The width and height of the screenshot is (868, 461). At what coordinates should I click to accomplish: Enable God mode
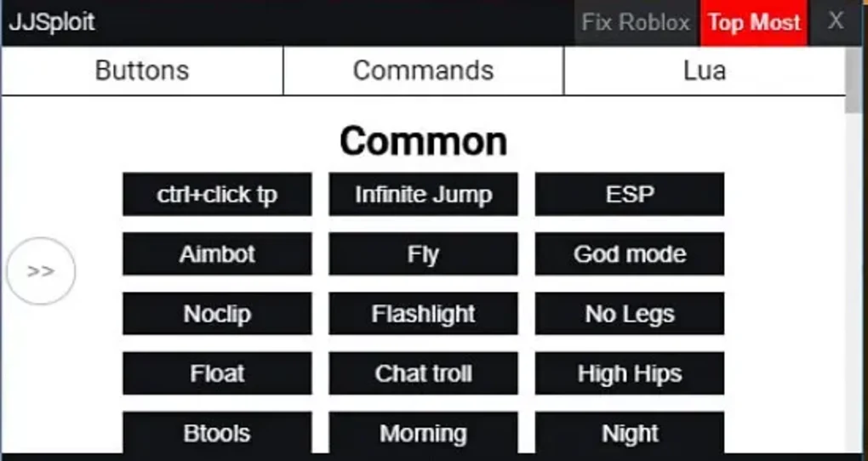630,254
